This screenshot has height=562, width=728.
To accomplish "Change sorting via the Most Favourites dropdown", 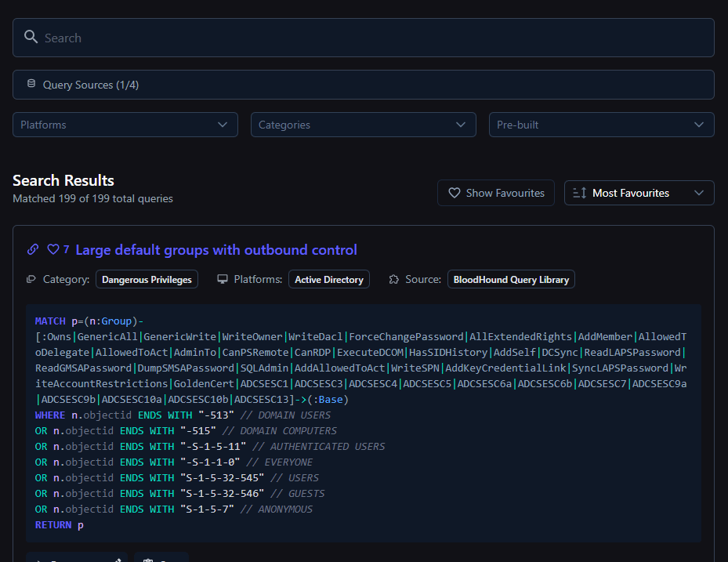I will 639,192.
